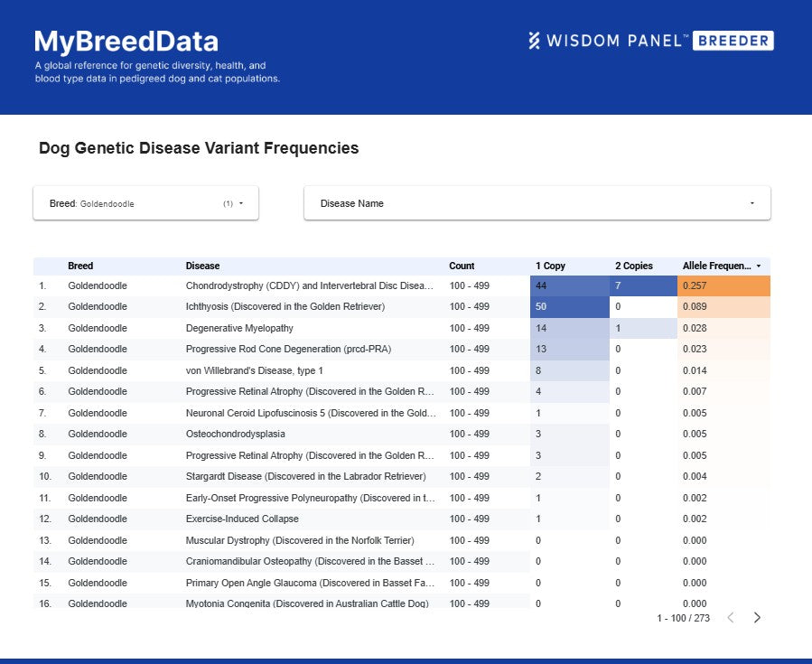Select Early-Onset Progressive Polyneuropathy cell
The image size is (812, 664).
pyautogui.click(x=310, y=498)
